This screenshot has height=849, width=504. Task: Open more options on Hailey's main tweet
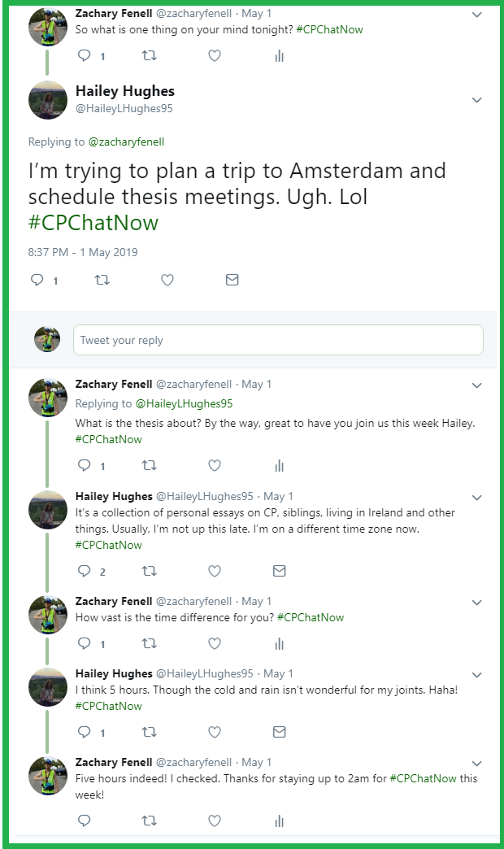tap(477, 100)
